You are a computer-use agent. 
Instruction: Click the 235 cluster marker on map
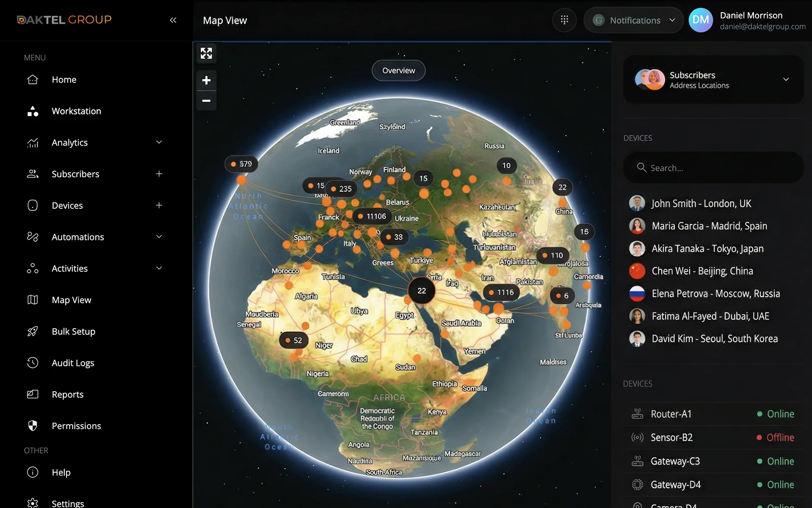(x=342, y=189)
